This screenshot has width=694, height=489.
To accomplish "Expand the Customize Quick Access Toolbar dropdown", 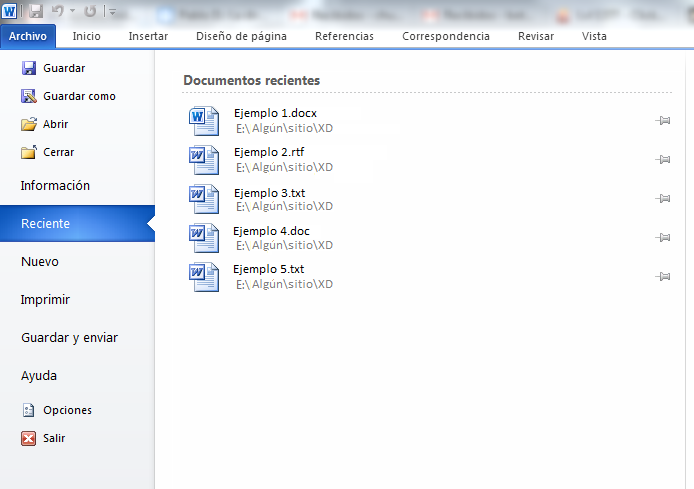I will tap(112, 12).
